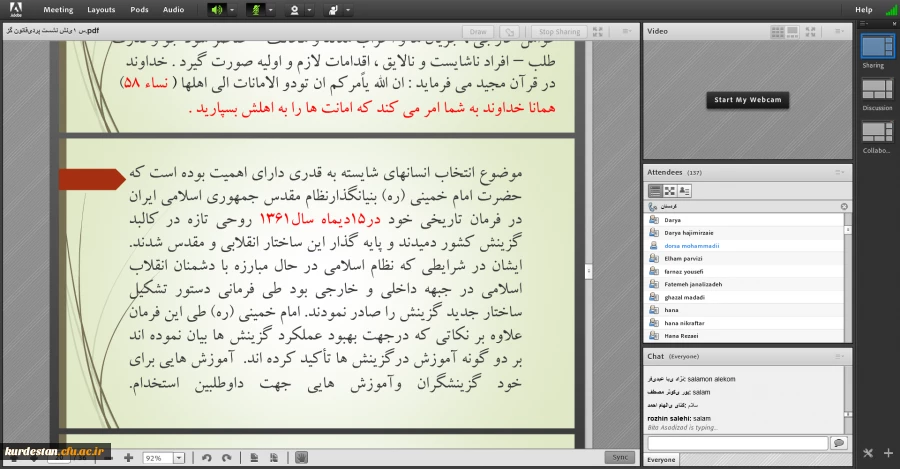The height and width of the screenshot is (469, 900).
Task: Click the raise hand status icon
Action: point(332,10)
